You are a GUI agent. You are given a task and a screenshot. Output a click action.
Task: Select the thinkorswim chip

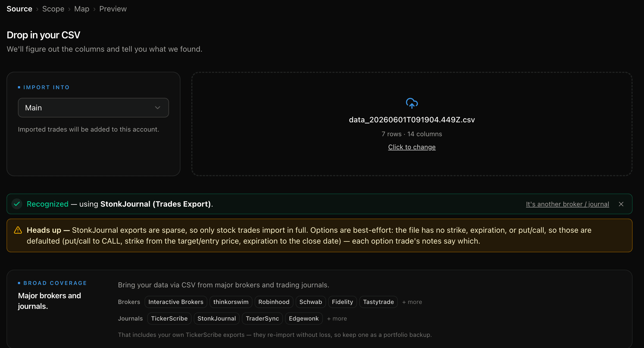[x=231, y=302]
